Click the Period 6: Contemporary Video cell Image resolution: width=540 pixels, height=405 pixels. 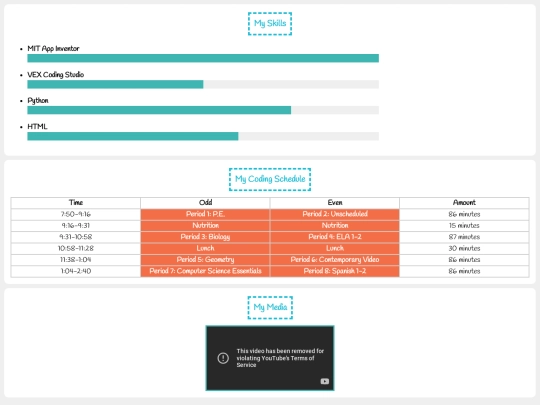335,260
